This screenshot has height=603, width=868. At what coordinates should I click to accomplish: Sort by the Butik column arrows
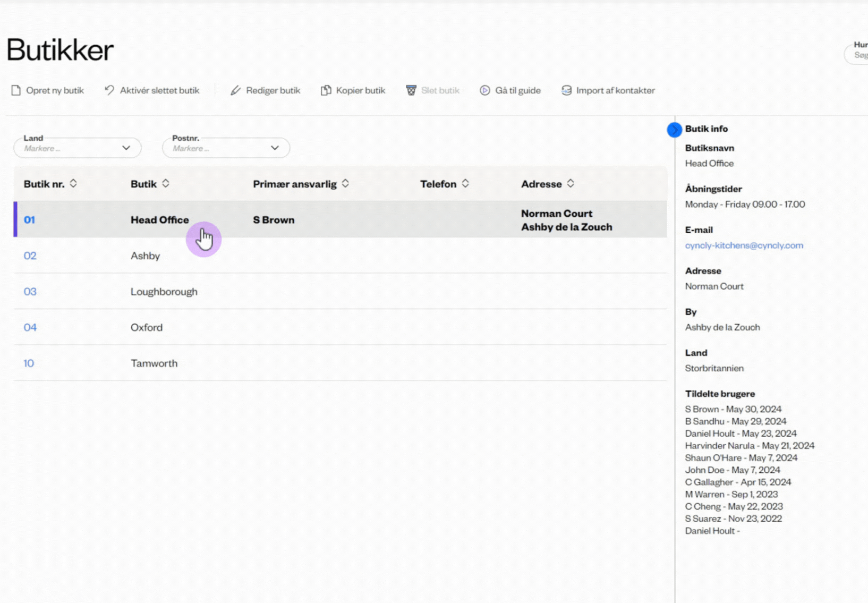coord(166,183)
